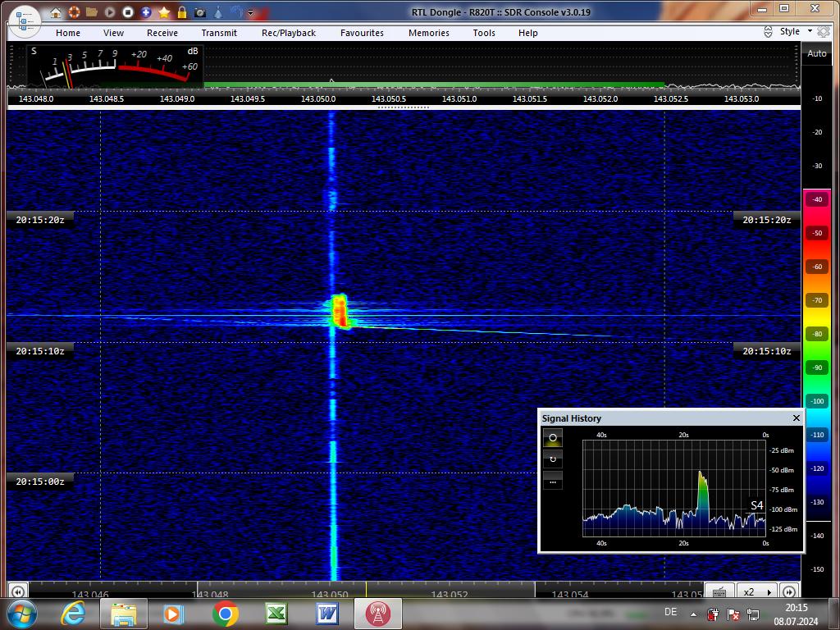
Task: Click the blue antenna icon in toolbar
Action: (x=236, y=12)
